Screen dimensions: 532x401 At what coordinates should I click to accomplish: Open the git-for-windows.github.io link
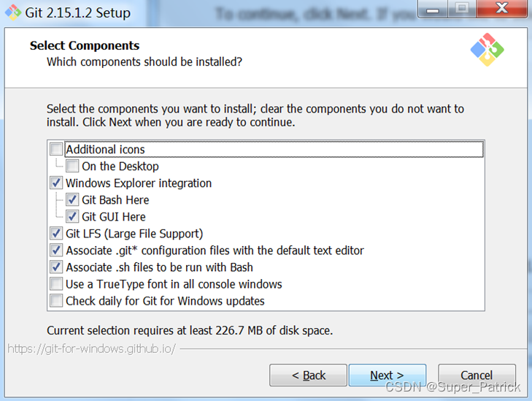[92, 348]
